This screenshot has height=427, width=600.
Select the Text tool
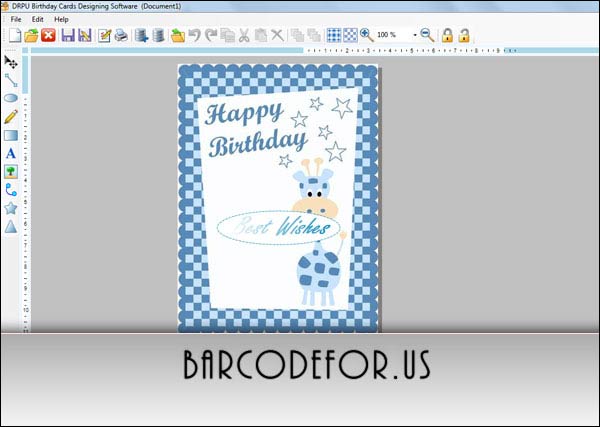[11, 153]
